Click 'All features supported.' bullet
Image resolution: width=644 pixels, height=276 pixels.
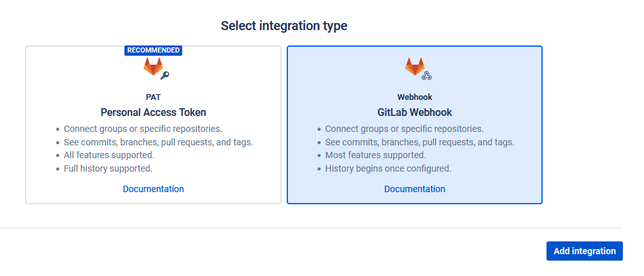tap(109, 156)
